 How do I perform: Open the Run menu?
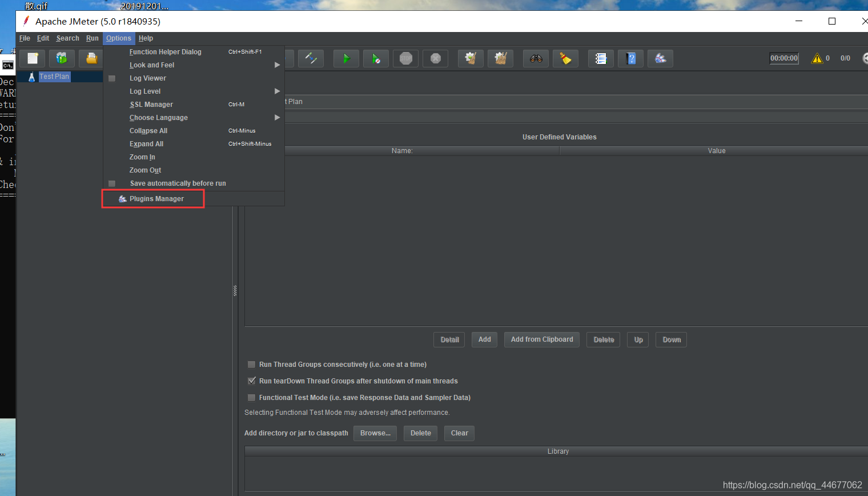93,38
